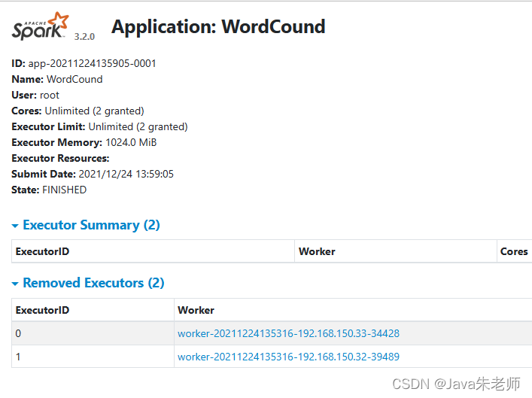Open the Removed Executors (2) heading link
This screenshot has height=398, width=532.
pyautogui.click(x=93, y=283)
